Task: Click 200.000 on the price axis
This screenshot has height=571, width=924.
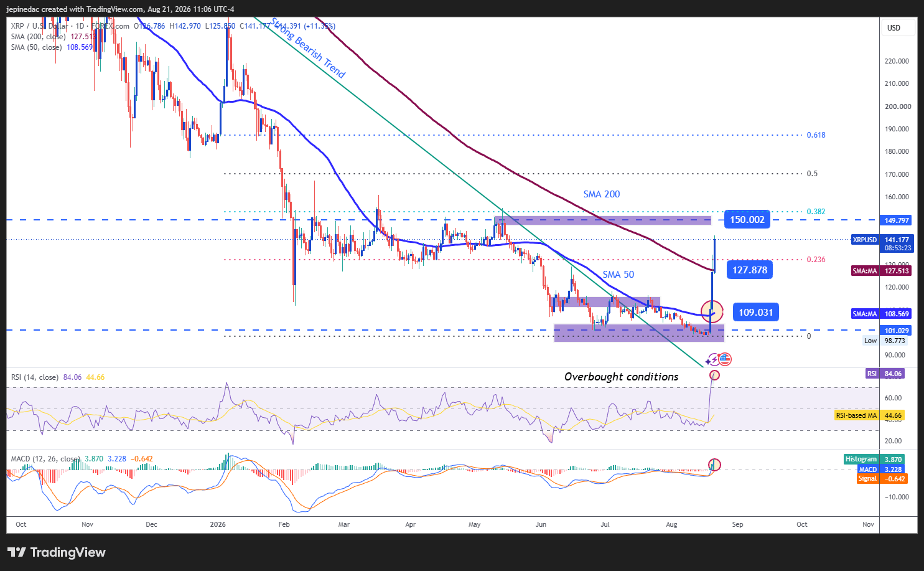Action: point(898,106)
